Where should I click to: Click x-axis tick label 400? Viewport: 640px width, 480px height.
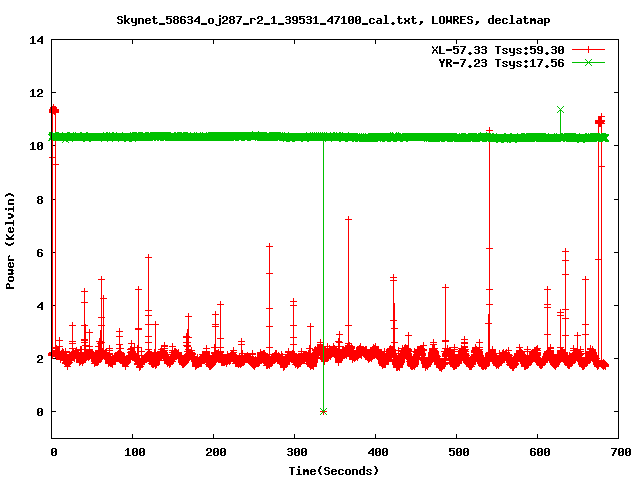[378, 452]
